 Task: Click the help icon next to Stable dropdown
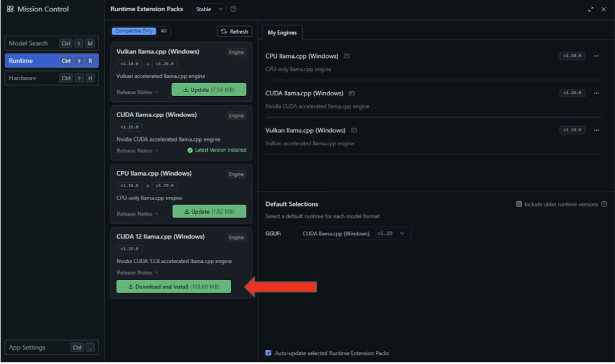(233, 9)
